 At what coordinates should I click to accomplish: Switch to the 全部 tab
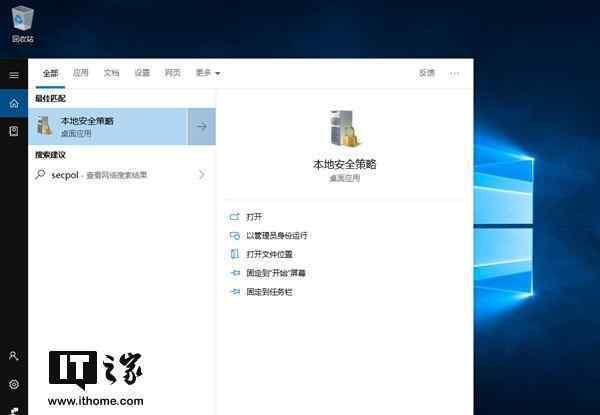click(51, 73)
